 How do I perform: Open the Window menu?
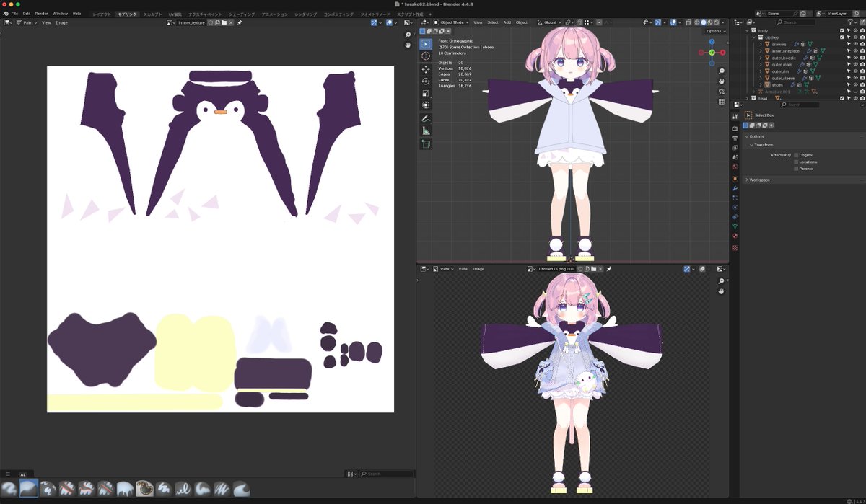coord(61,14)
